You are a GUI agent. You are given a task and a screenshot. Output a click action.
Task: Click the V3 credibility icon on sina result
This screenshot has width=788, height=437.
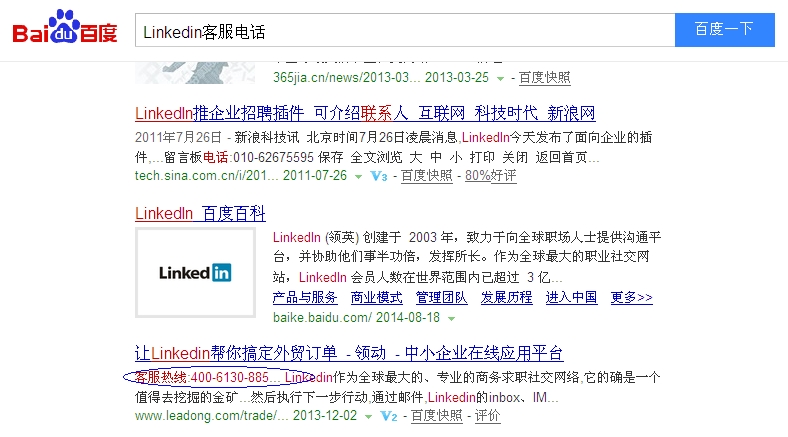click(x=378, y=176)
